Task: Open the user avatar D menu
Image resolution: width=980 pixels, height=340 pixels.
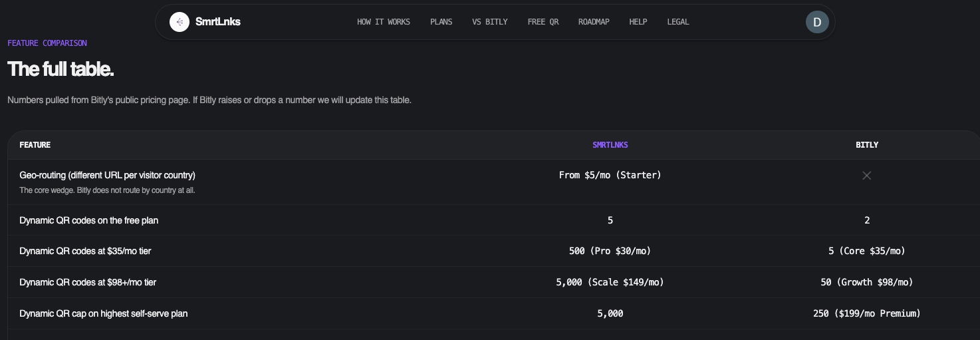Action: click(817, 22)
